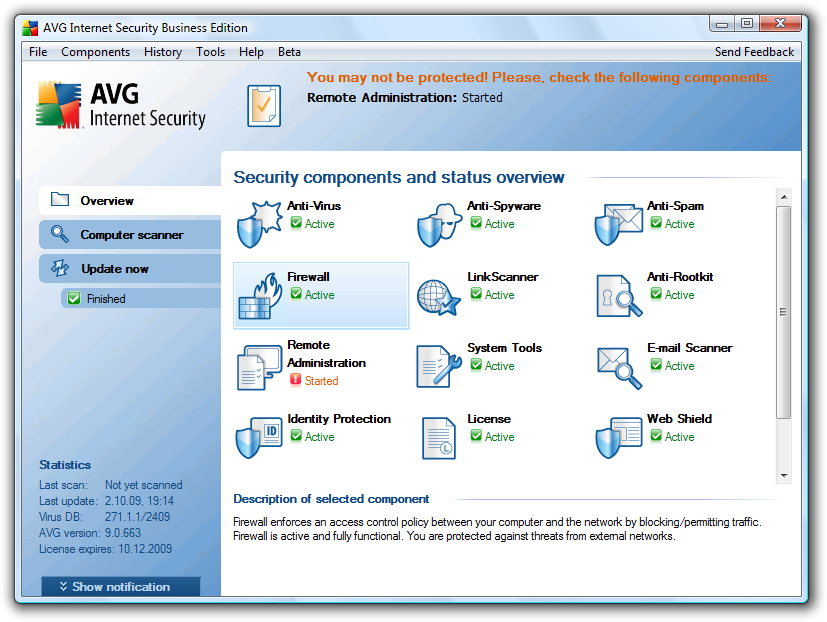Click 'Description of selected component' heading
The height and width of the screenshot is (622, 827).
[x=331, y=499]
